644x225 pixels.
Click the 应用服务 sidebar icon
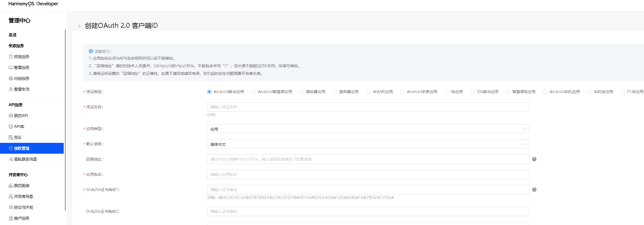point(11,57)
